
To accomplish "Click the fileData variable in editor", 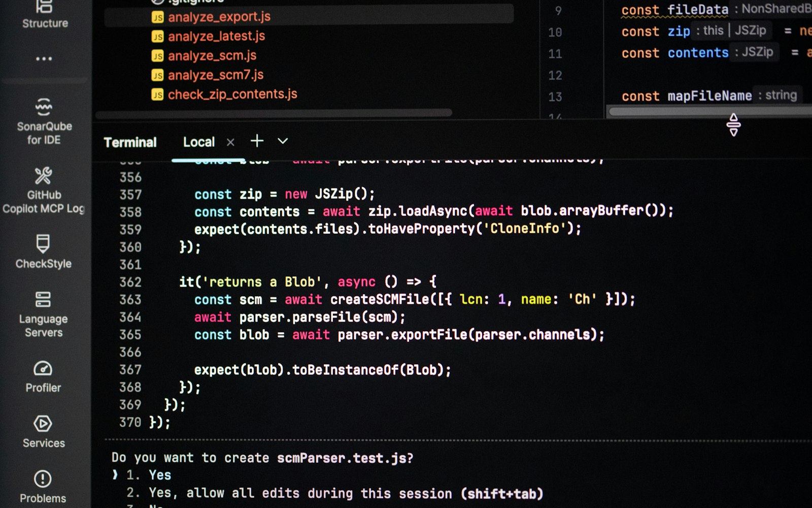I will 698,10.
